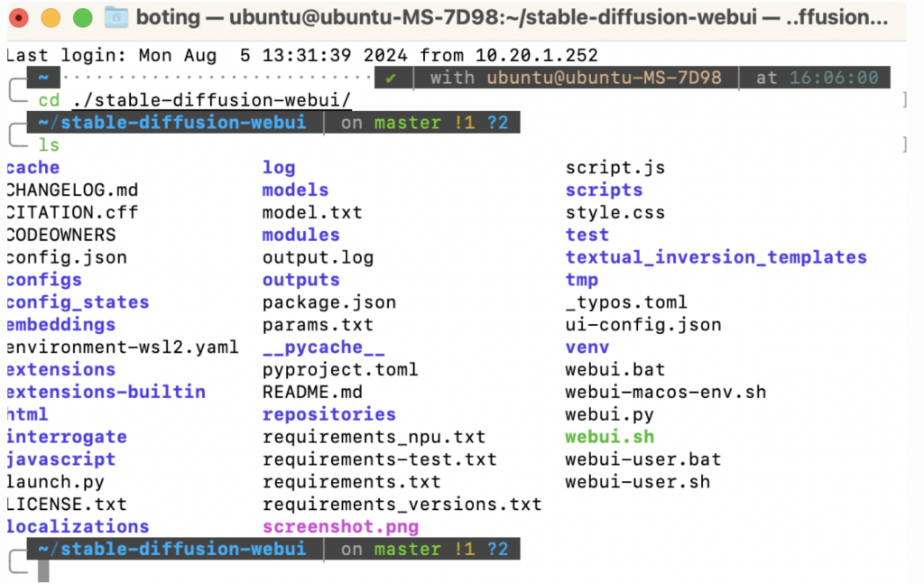Viewport: 924px width, 584px height.
Task: Click the outputs directory name
Action: pyautogui.click(x=301, y=280)
